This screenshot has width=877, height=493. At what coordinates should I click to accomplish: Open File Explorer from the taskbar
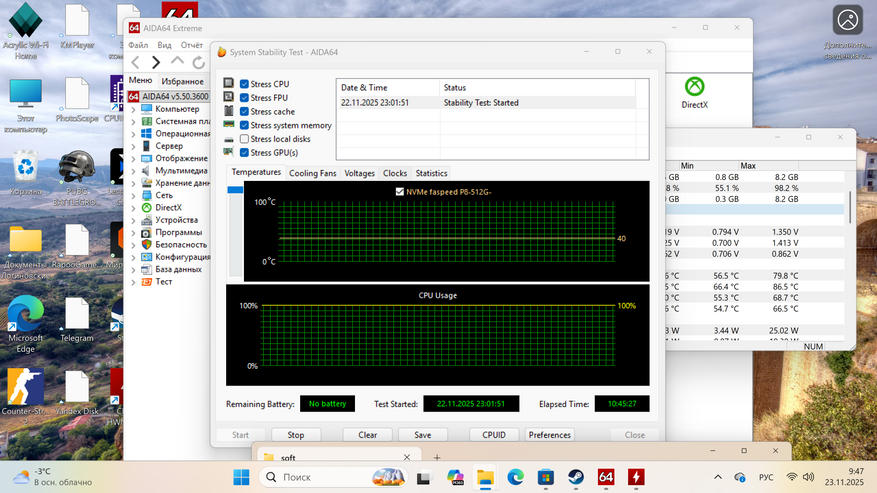(x=485, y=477)
